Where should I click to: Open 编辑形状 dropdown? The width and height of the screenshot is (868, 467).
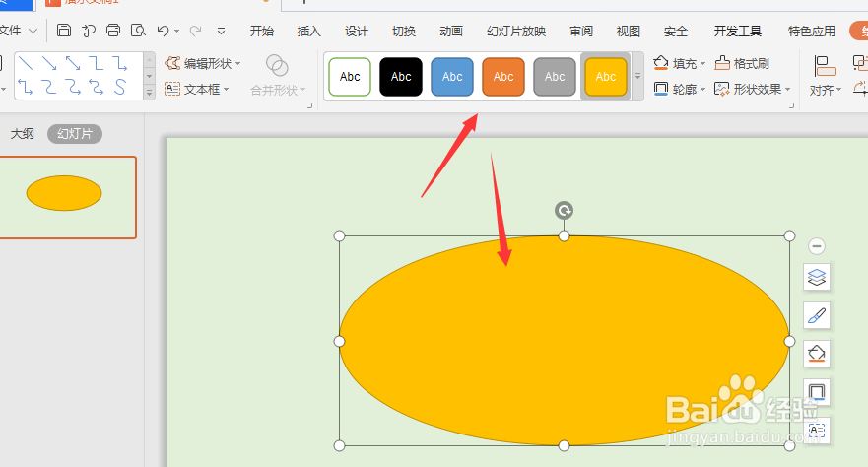pyautogui.click(x=203, y=64)
